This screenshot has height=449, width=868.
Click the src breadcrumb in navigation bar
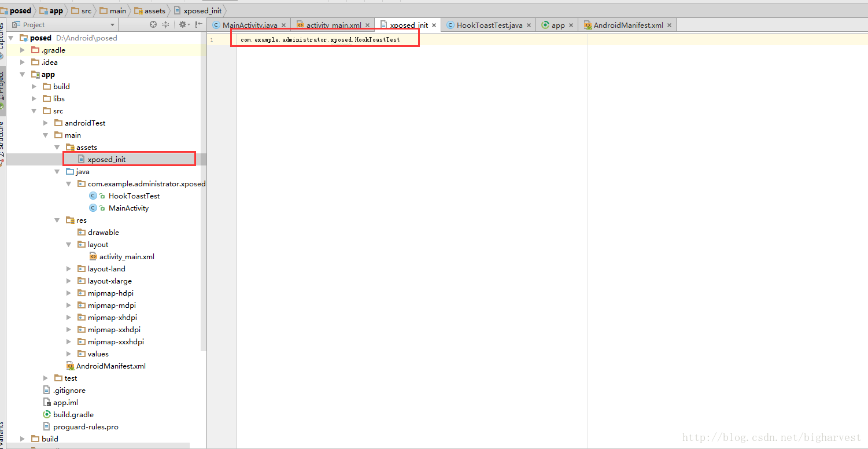click(81, 10)
